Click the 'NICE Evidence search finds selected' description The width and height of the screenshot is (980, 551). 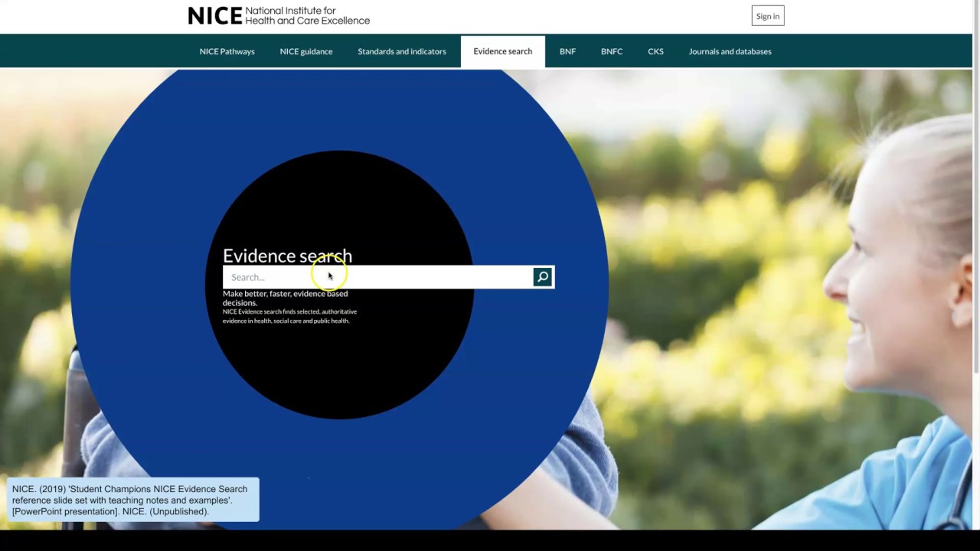[290, 316]
